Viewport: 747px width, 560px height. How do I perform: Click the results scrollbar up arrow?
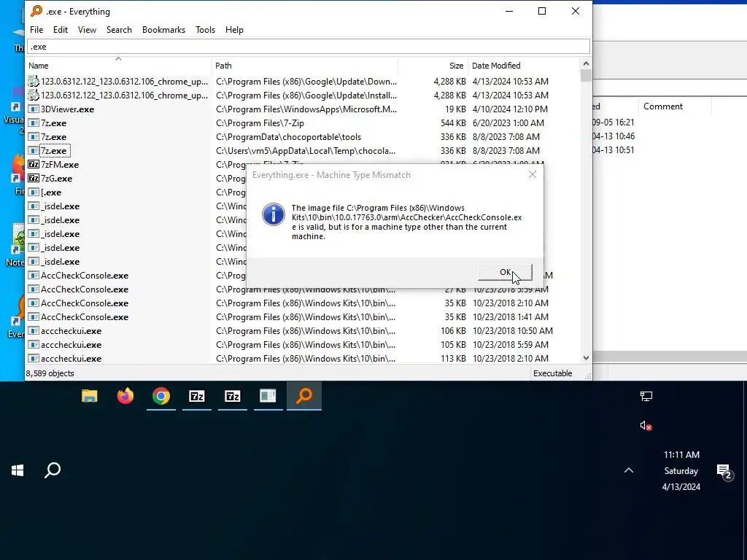click(586, 63)
